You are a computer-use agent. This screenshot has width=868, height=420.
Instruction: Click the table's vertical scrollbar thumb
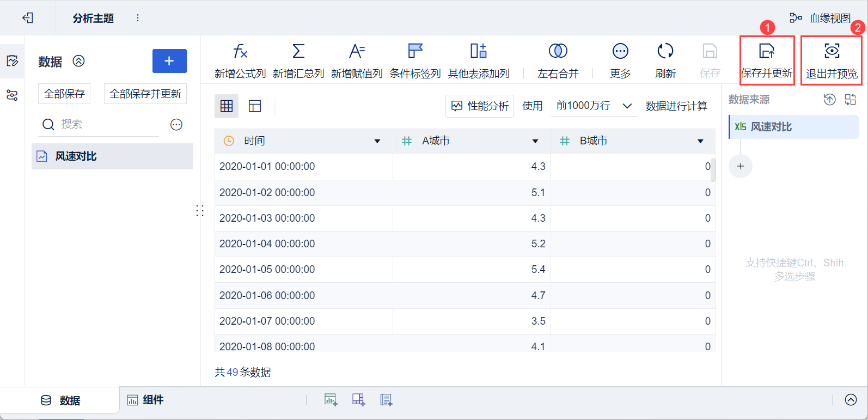(713, 169)
